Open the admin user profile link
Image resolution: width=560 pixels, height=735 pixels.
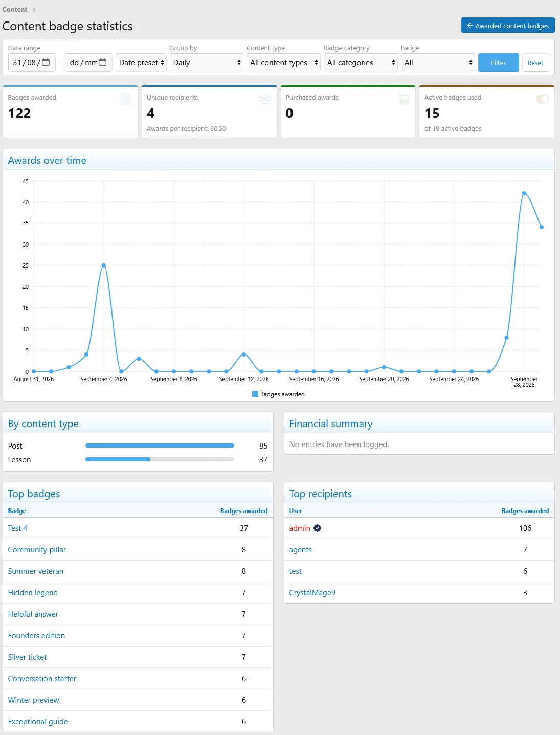[x=300, y=528]
